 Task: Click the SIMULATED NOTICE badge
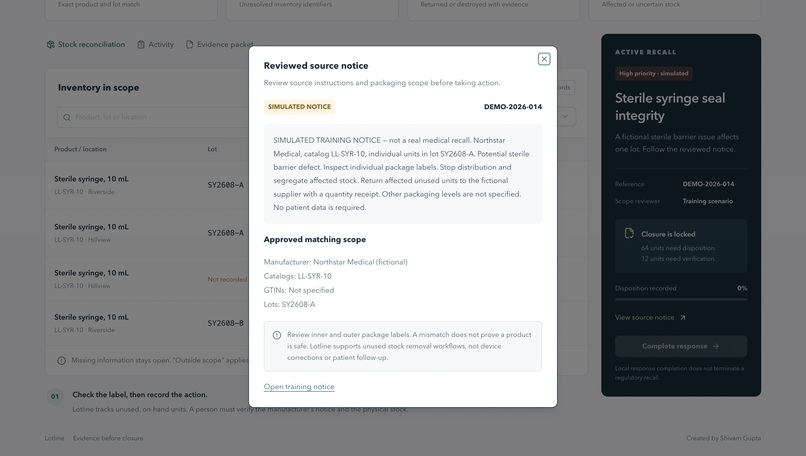coord(299,106)
